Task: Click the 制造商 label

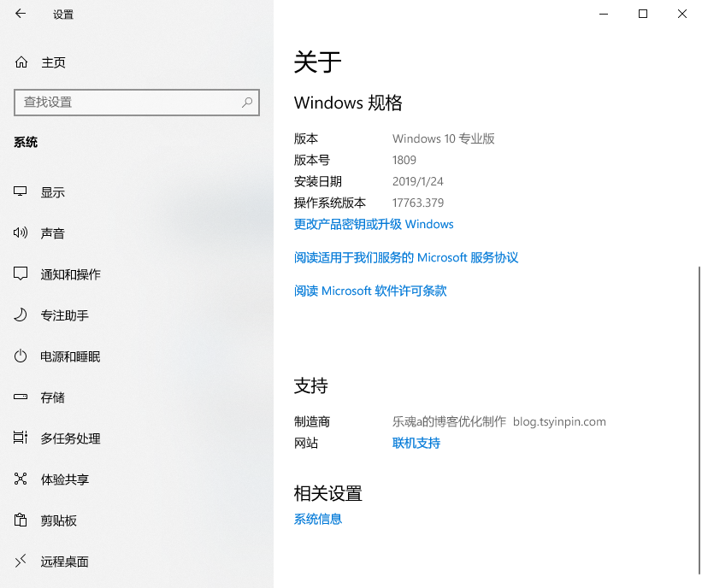Action: coord(312,422)
